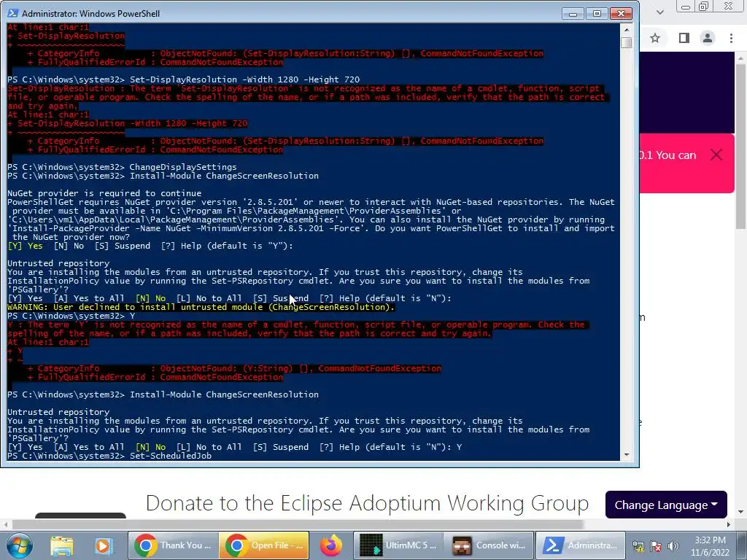This screenshot has height=560, width=747.
Task: Click the PowerShell icon in the title bar
Action: tap(12, 13)
